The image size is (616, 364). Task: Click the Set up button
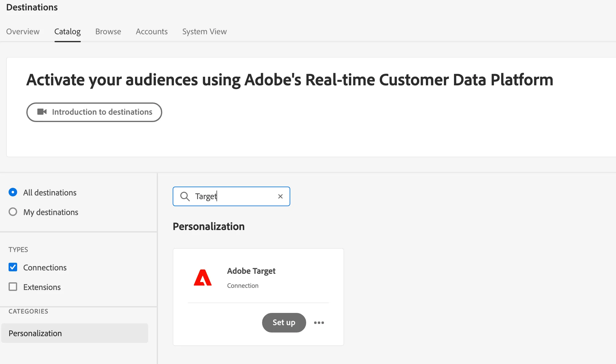[x=284, y=322]
